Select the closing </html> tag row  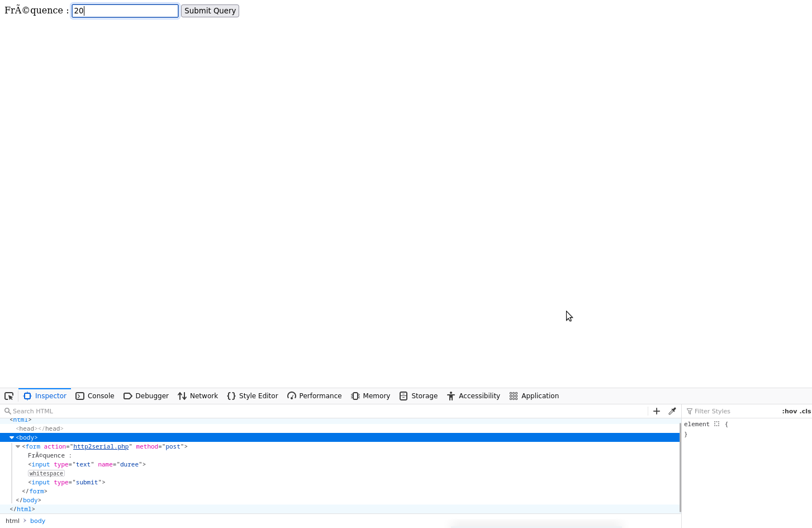(x=22, y=509)
